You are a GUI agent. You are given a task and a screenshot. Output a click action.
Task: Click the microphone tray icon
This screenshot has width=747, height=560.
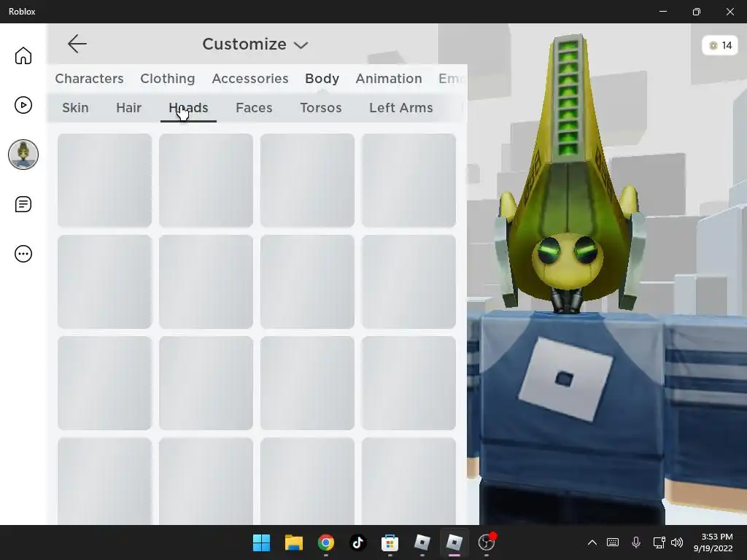(636, 542)
